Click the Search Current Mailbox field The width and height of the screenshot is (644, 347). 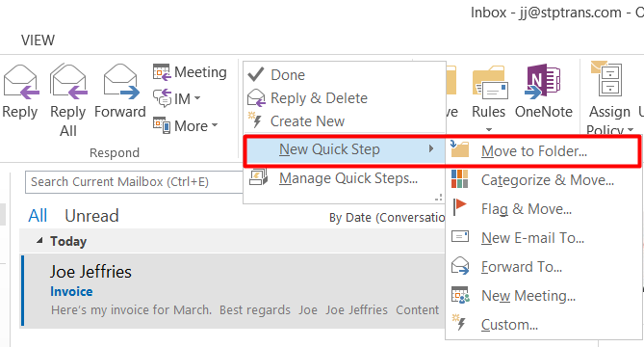[x=134, y=182]
